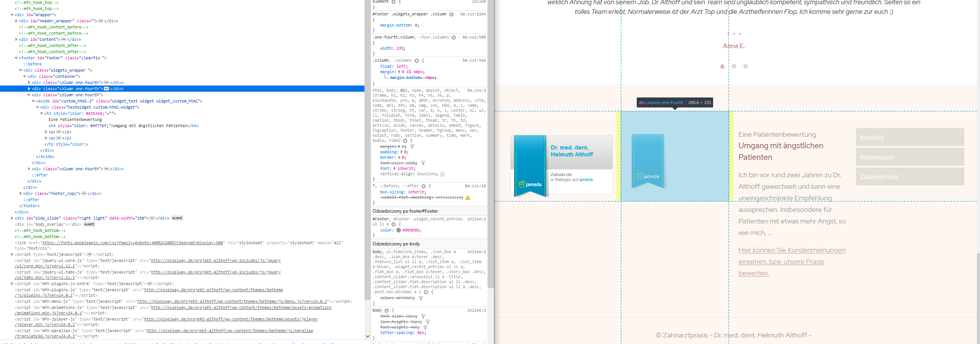Viewport: 980px width, 344px height.
Task: Expand the 'border: 0' shorthand arrow
Action: point(399,158)
